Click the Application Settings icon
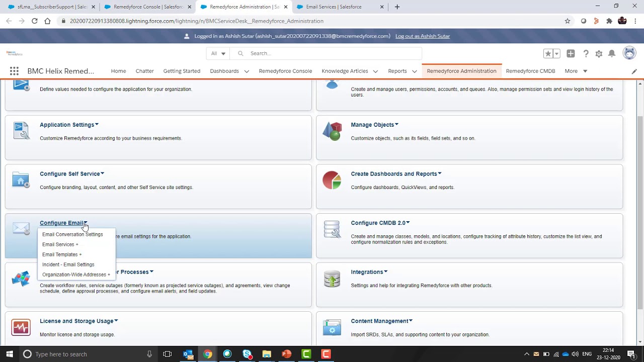The image size is (644, 362). click(x=21, y=131)
